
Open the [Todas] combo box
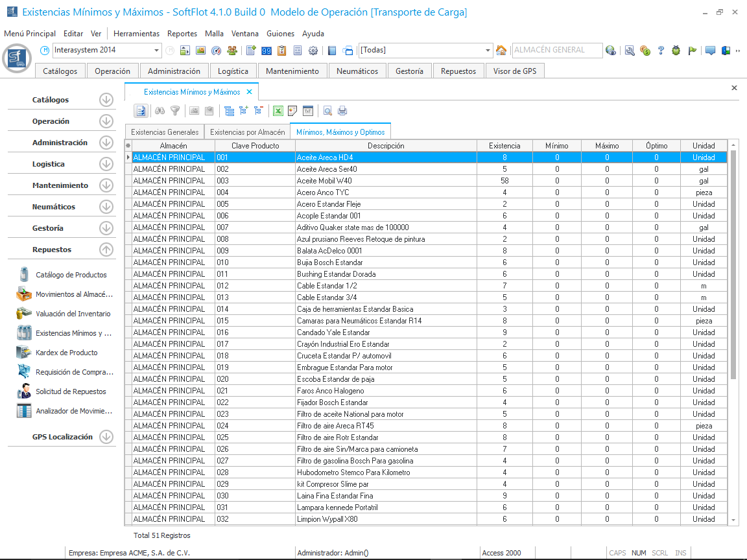pos(488,51)
